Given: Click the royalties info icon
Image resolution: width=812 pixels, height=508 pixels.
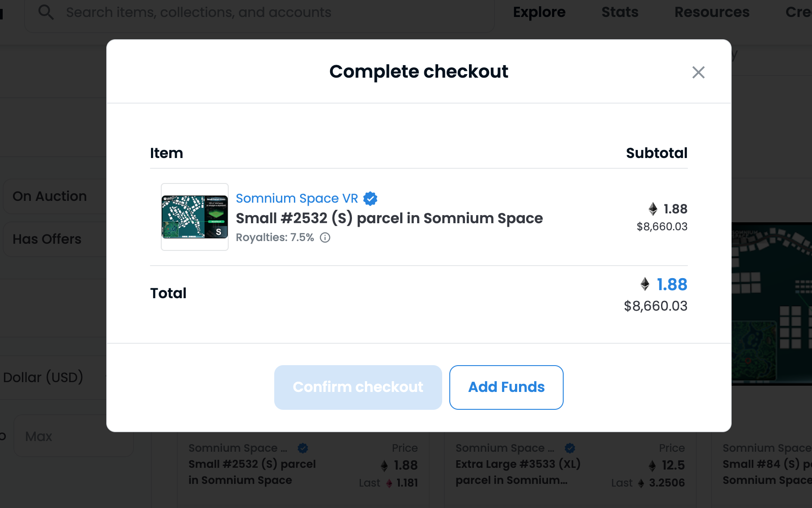Looking at the screenshot, I should tap(325, 237).
